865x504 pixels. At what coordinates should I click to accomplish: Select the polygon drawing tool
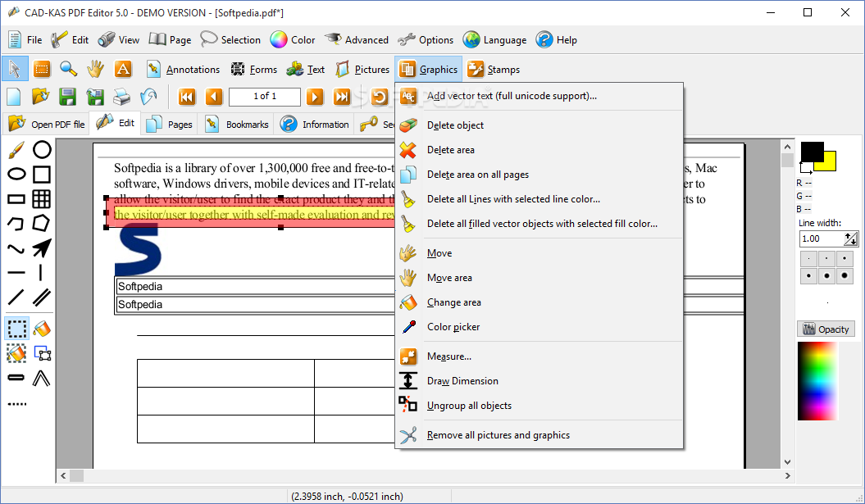[x=42, y=224]
